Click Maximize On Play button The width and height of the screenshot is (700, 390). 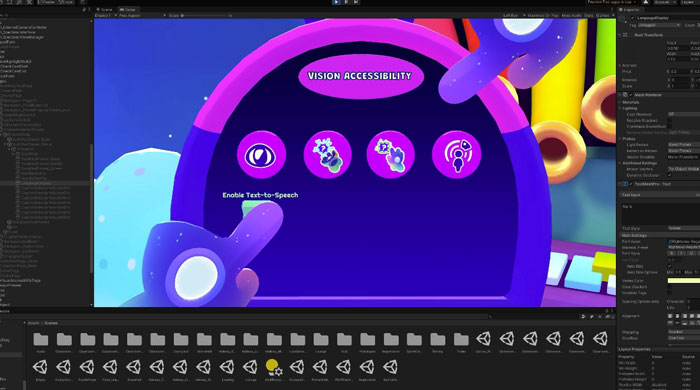click(x=542, y=16)
